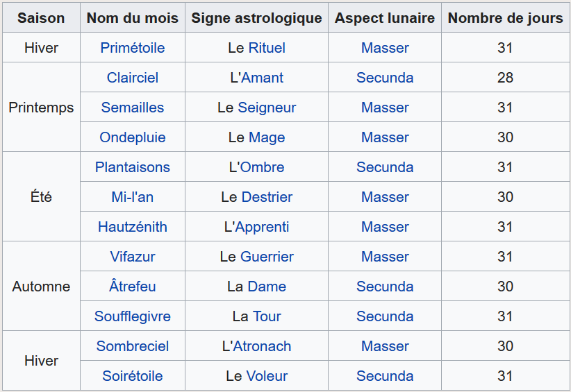Screen dimensions: 571x392
Task: Open the Semailles link
Action: [x=133, y=108]
